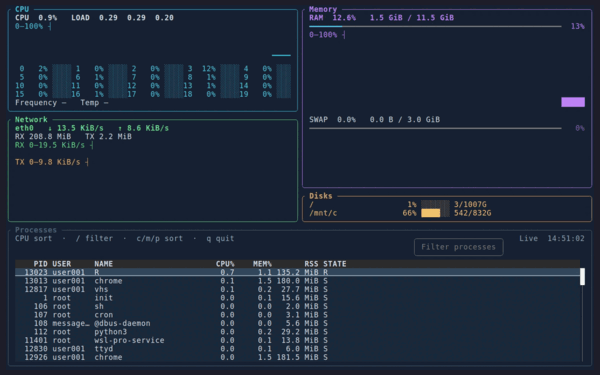The height and width of the screenshot is (375, 600).
Task: Select chrome process with PID 12926
Action: [x=298, y=357]
